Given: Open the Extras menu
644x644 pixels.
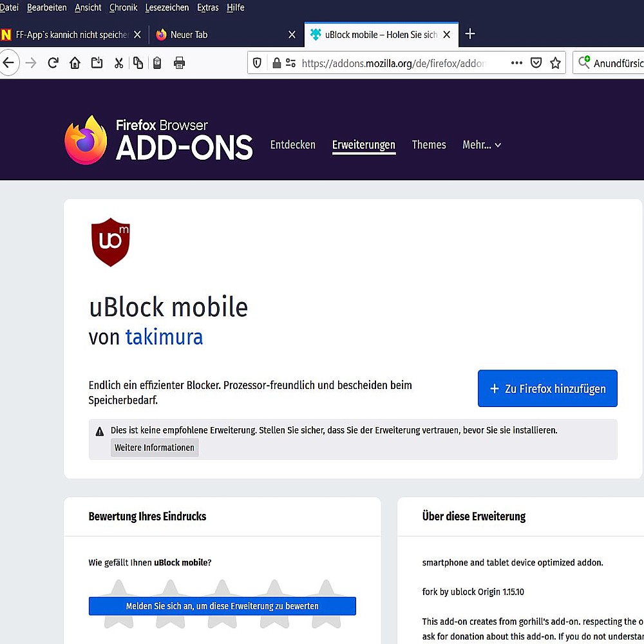Looking at the screenshot, I should coord(208,7).
